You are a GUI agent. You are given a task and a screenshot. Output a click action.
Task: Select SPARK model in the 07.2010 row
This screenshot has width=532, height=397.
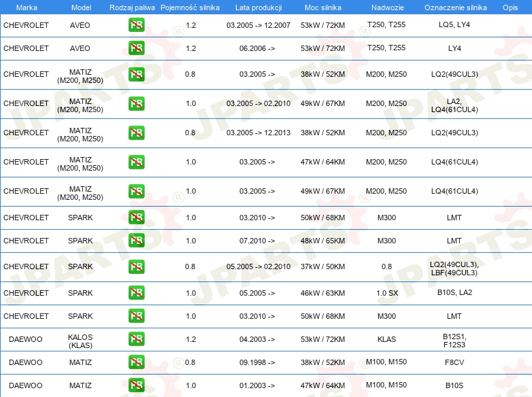click(80, 241)
